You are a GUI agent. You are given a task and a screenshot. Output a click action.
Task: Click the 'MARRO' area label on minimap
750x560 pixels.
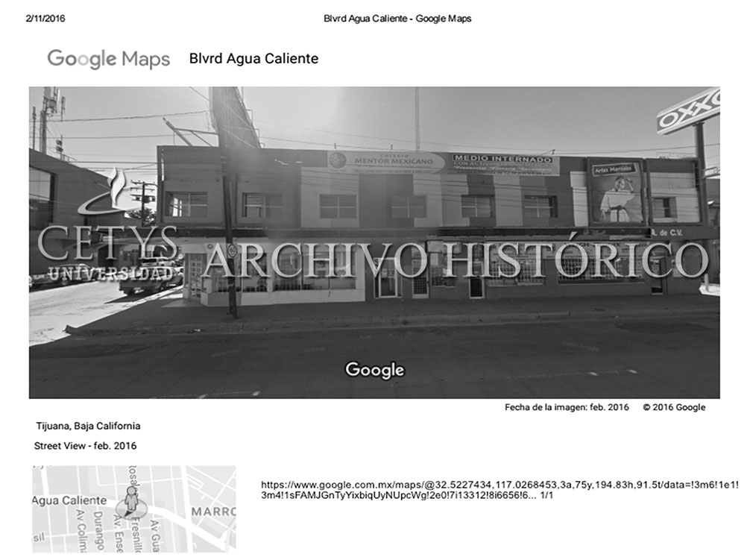coord(213,512)
